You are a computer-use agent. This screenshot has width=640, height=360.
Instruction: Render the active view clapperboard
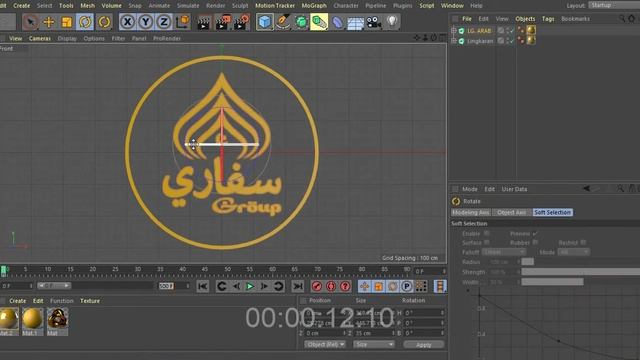(203, 22)
